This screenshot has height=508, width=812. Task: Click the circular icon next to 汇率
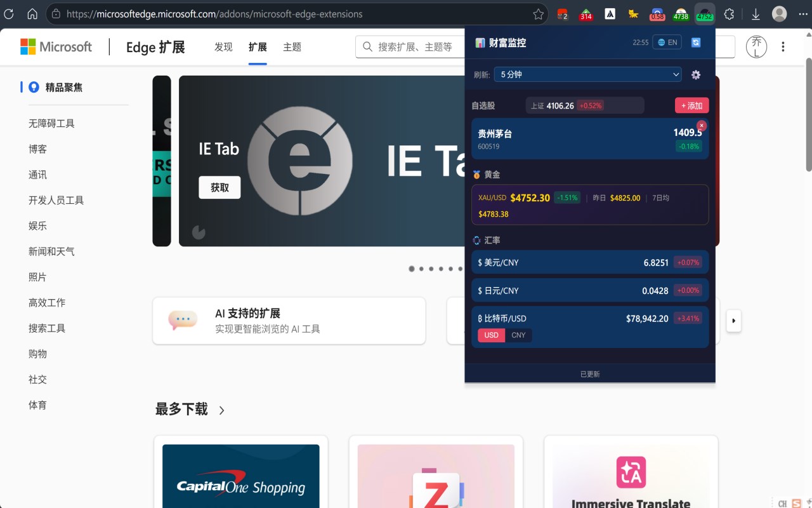[x=476, y=240]
